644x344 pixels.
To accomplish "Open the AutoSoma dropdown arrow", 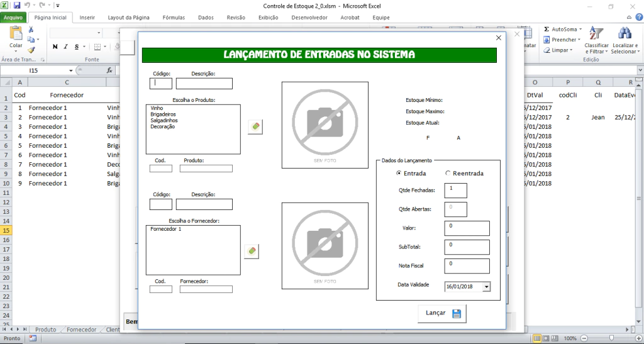I will (580, 29).
